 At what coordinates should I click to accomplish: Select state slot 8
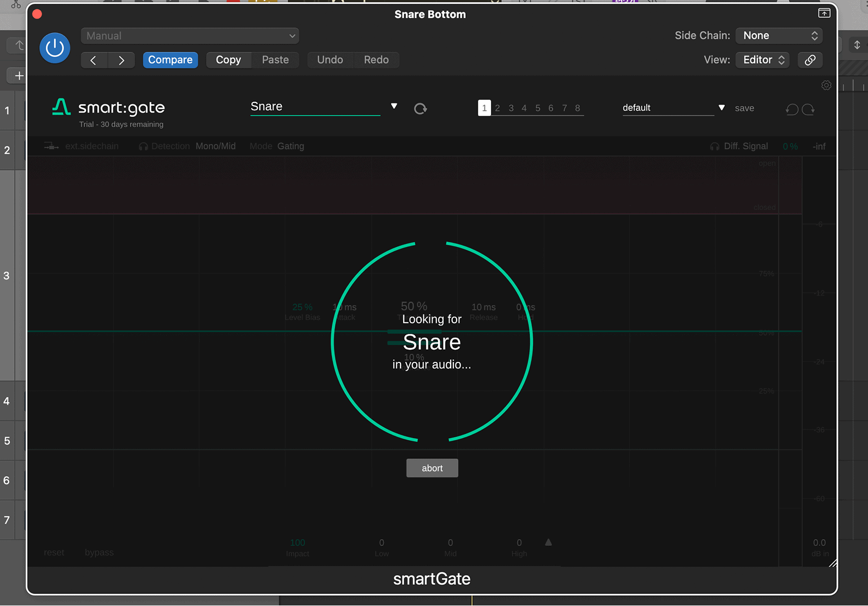click(578, 108)
